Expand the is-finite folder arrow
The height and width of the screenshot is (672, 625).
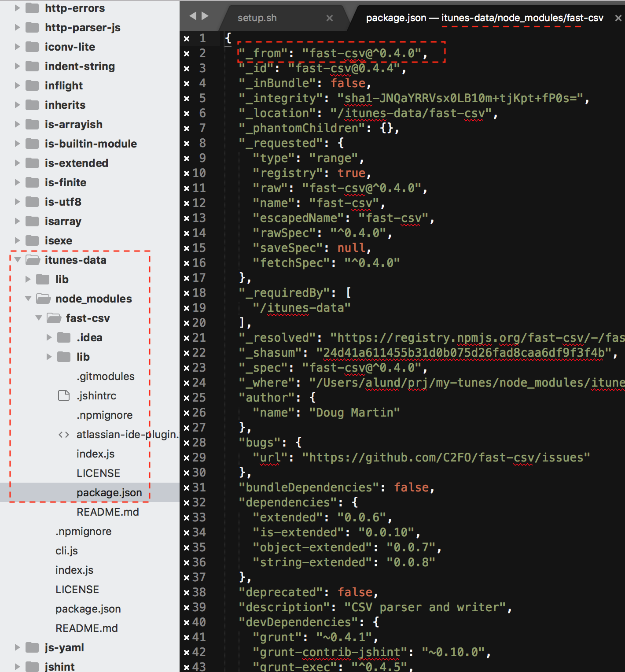(x=17, y=182)
